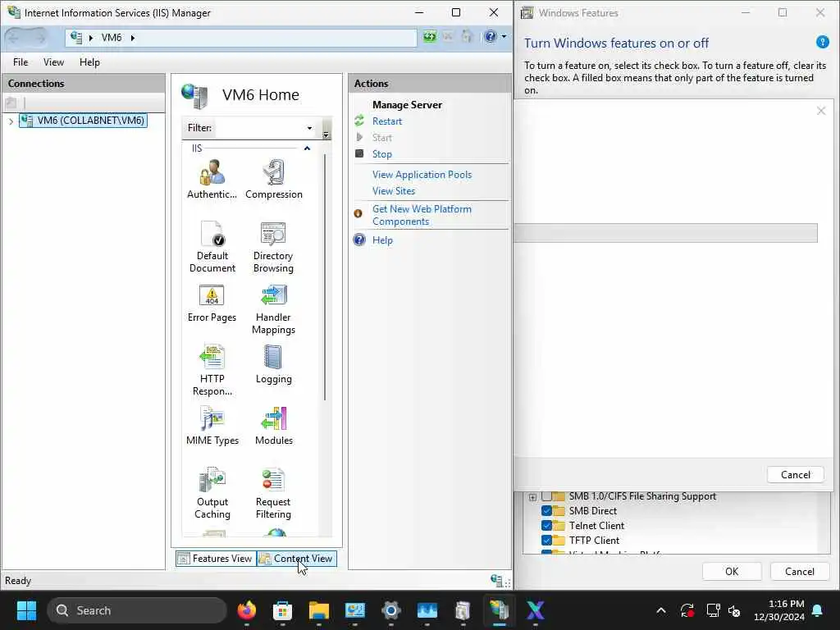
Task: Expand SMB 1.0/CIFS File Sharing Support node
Action: [x=532, y=496]
